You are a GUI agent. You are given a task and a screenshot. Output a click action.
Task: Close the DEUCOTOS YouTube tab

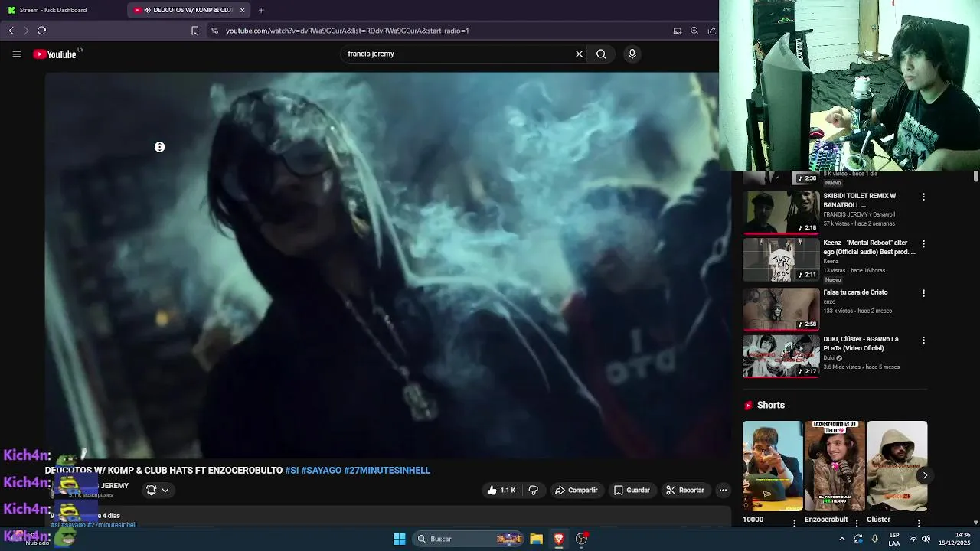(242, 10)
